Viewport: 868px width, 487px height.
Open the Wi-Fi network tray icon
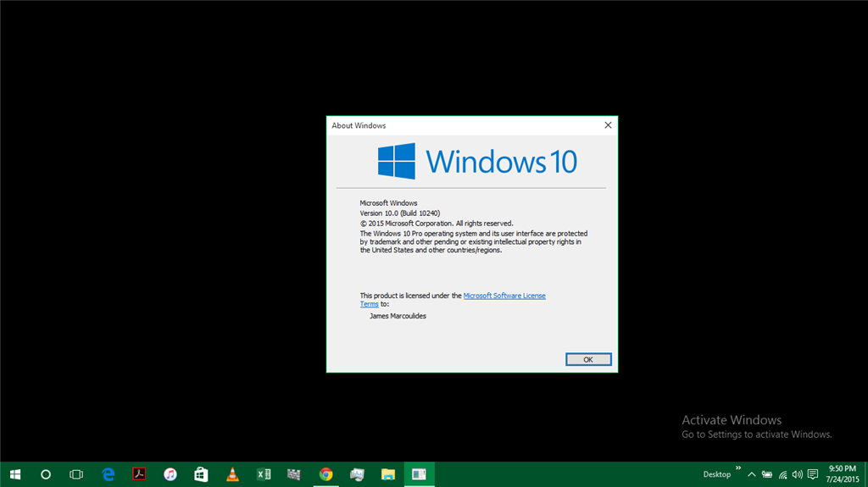click(x=782, y=474)
